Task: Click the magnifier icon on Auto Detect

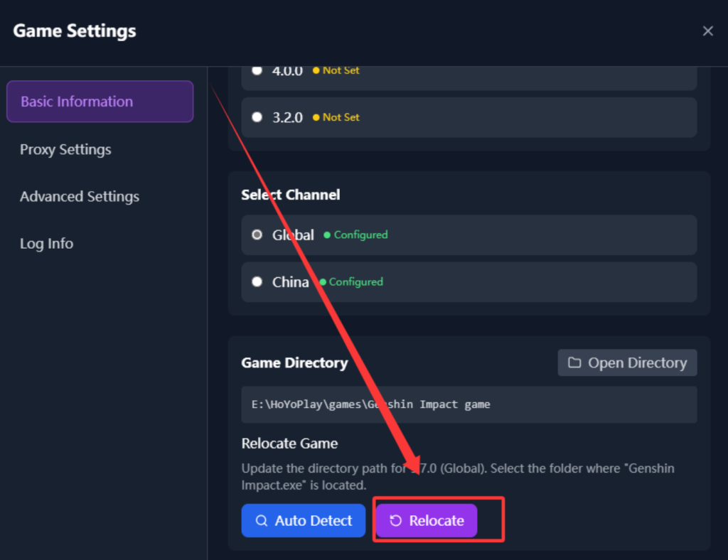Action: point(262,521)
